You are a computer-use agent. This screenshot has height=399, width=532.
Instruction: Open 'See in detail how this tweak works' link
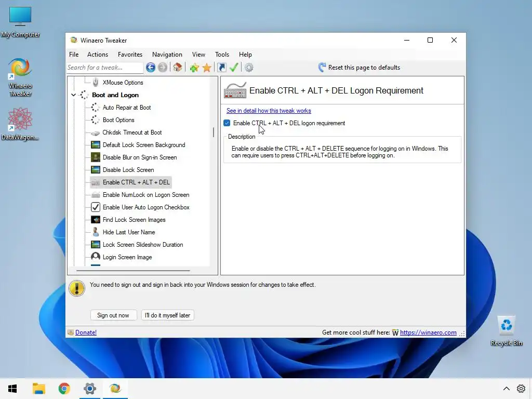(269, 111)
